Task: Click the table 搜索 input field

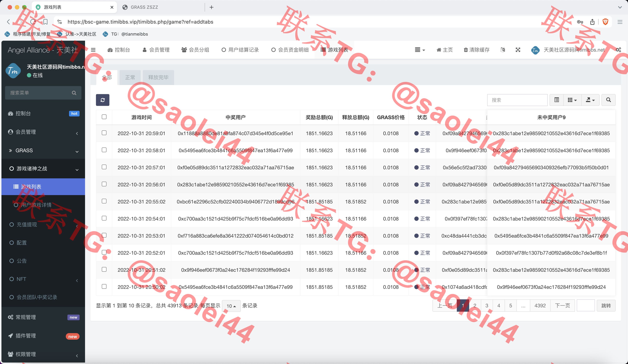Action: point(517,100)
